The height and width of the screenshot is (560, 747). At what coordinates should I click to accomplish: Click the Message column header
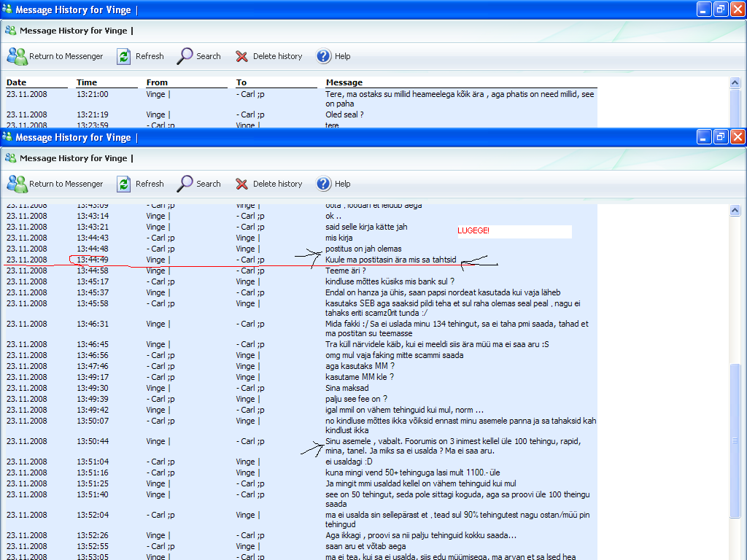click(x=344, y=82)
